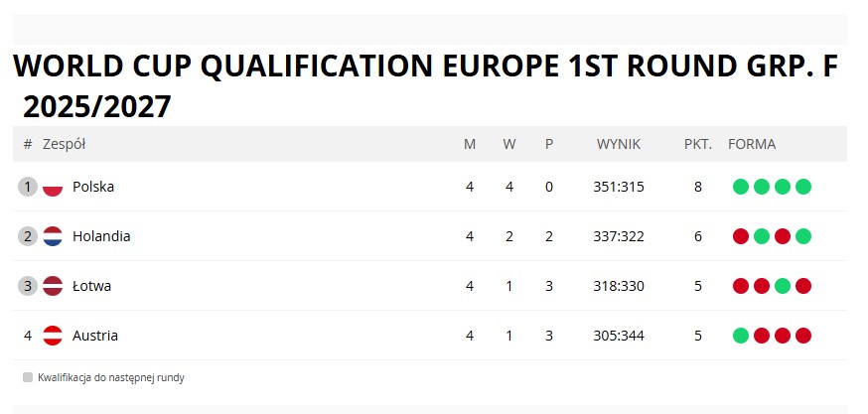Open the Holandia team link

(101, 236)
